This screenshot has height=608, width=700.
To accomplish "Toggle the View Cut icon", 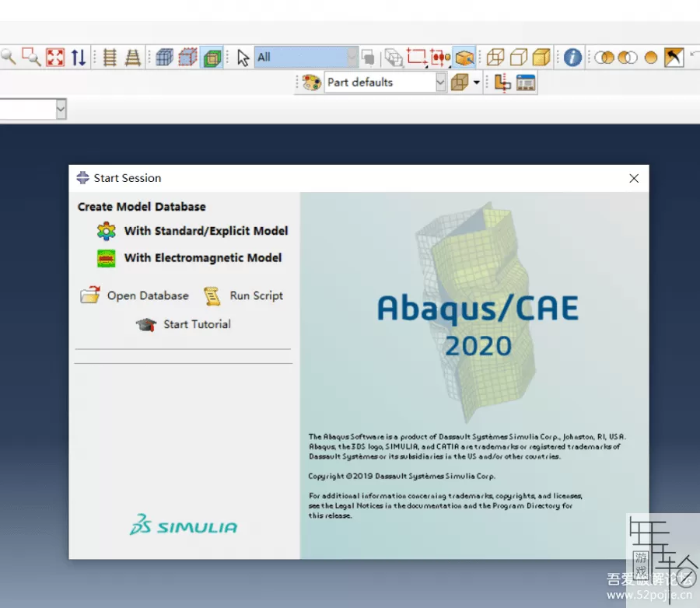I will pyautogui.click(x=502, y=83).
